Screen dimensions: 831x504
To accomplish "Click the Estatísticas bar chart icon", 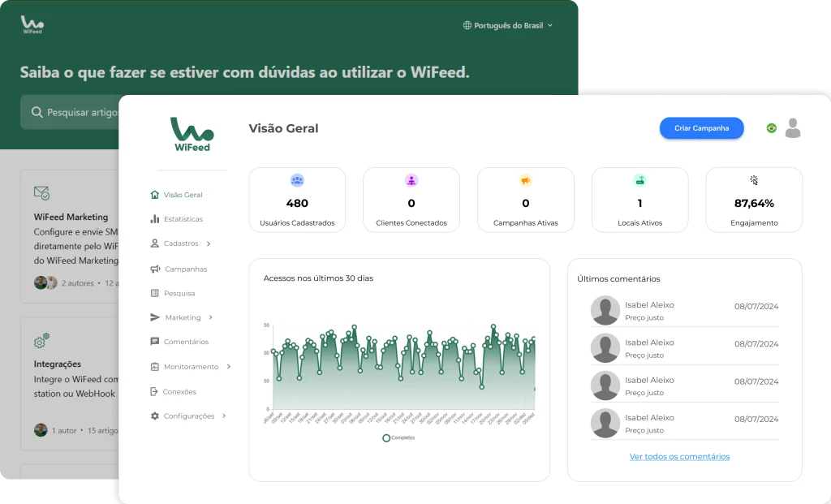I will click(155, 219).
